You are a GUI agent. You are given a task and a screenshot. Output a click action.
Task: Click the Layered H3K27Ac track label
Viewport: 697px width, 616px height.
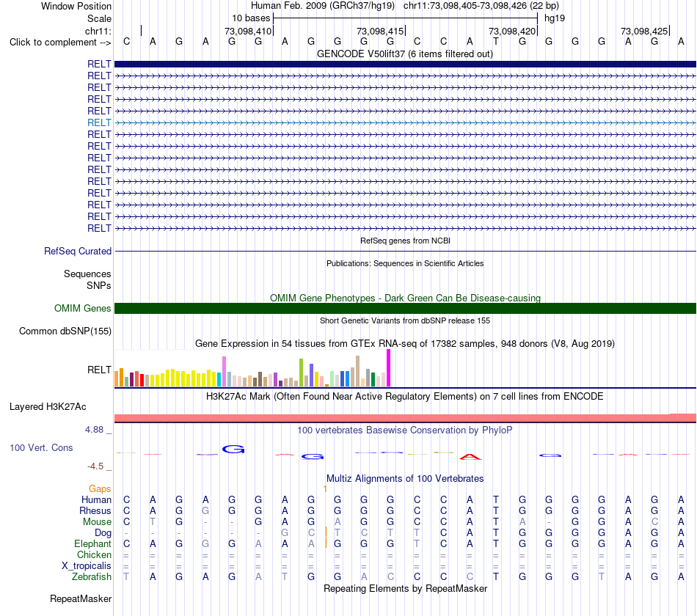pyautogui.click(x=48, y=407)
